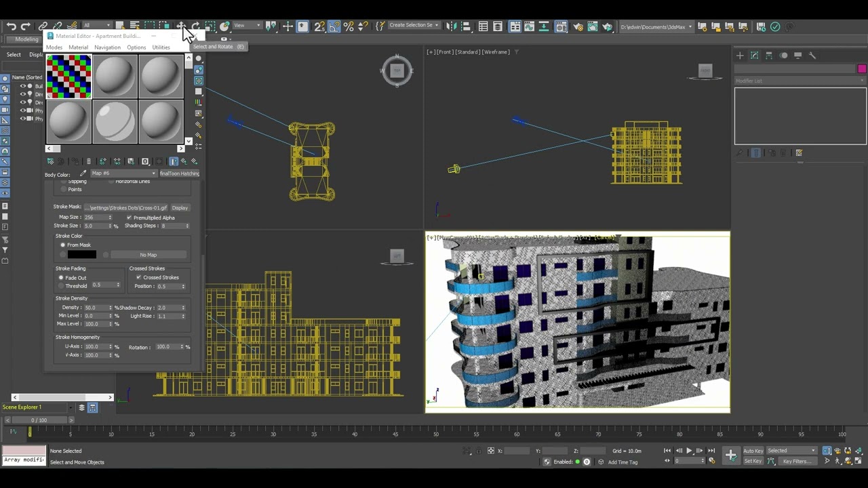Click the Mirror tool icon

pyautogui.click(x=451, y=26)
